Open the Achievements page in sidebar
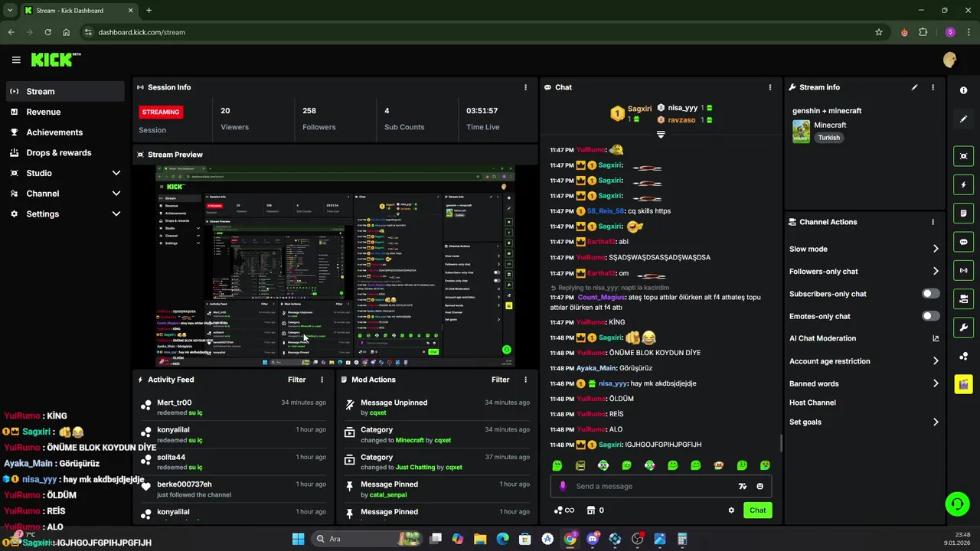This screenshot has width=980, height=551. (65, 132)
